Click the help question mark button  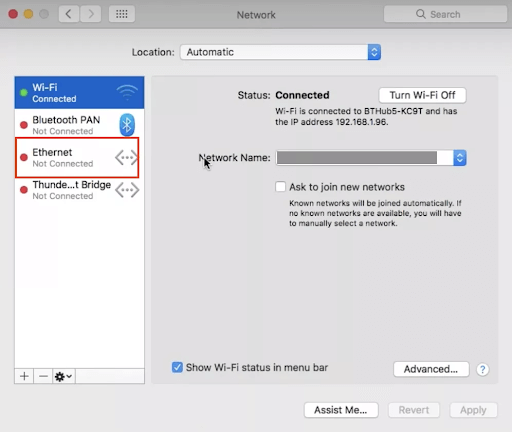(482, 369)
